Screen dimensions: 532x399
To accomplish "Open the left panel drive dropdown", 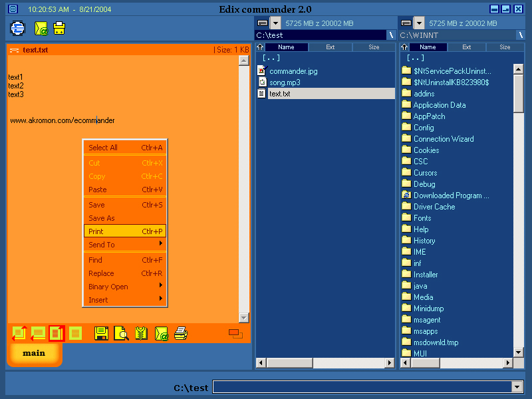I will [x=275, y=23].
